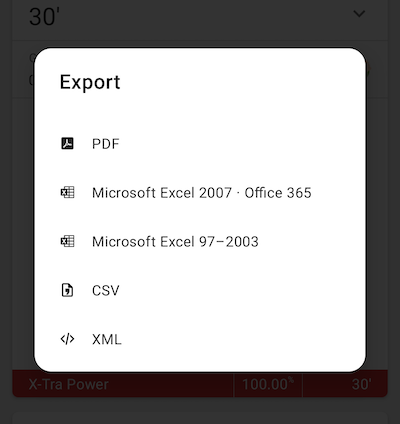Pick the XML export option
The image size is (400, 424).
(x=200, y=339)
